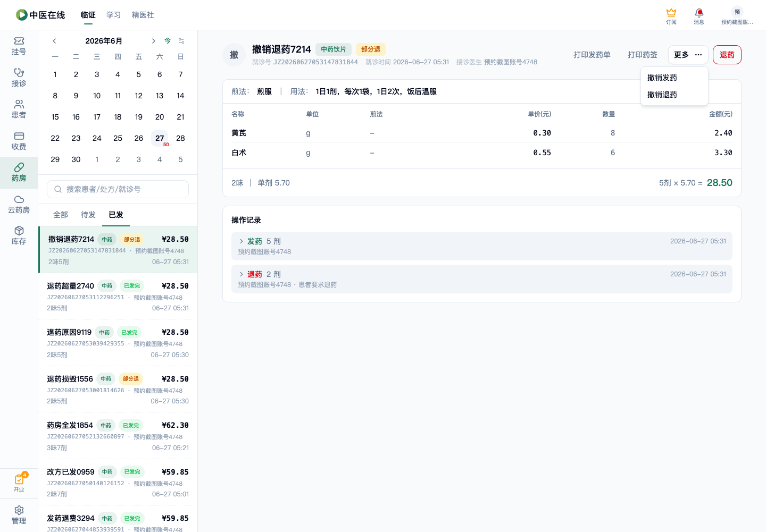Click the 开业 checklist icon with badge
The height and width of the screenshot is (532, 766).
point(19,482)
